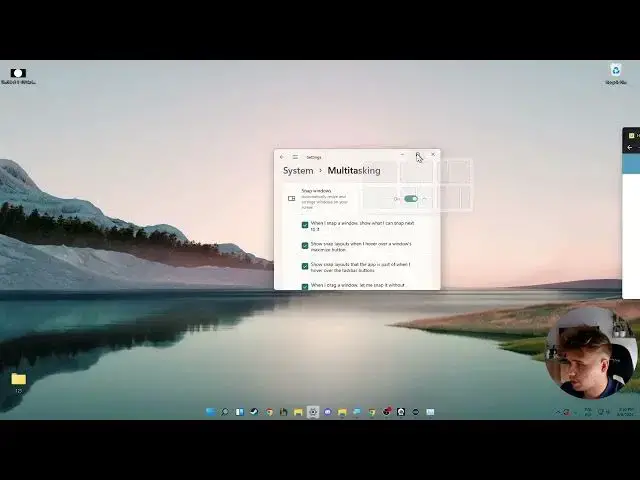Open Discord from the taskbar
Screen dimensions: 640x480
[x=328, y=412]
